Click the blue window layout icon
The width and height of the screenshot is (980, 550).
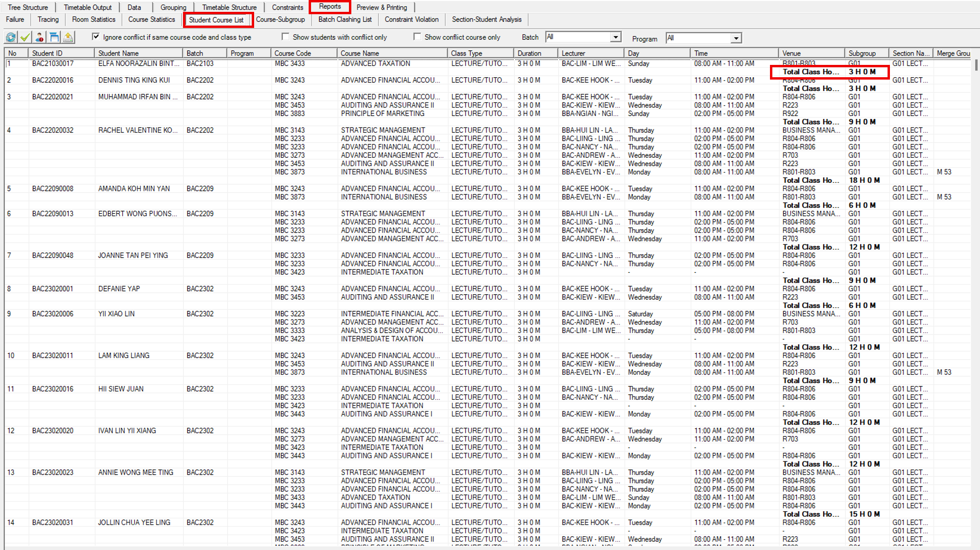tap(54, 37)
